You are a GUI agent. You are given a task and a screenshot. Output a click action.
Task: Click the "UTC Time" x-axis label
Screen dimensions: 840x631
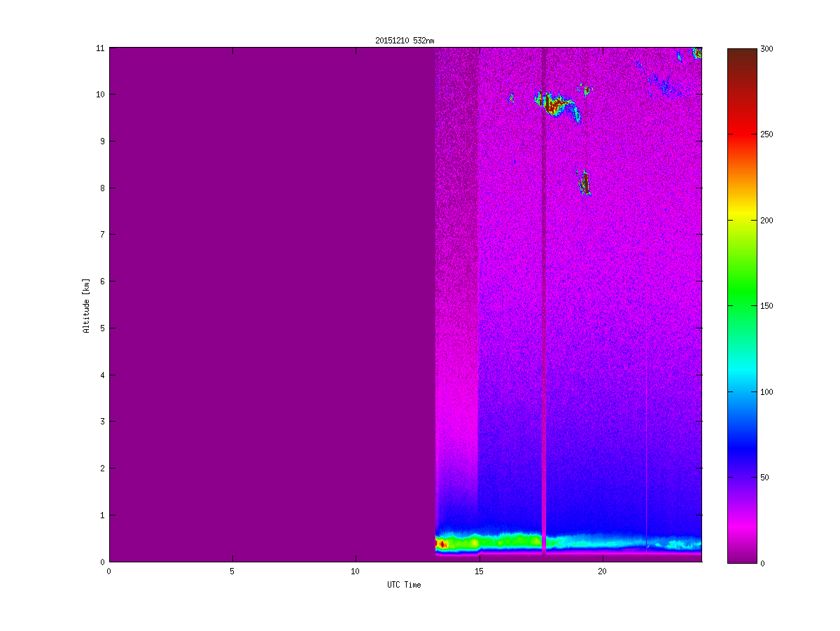point(404,585)
